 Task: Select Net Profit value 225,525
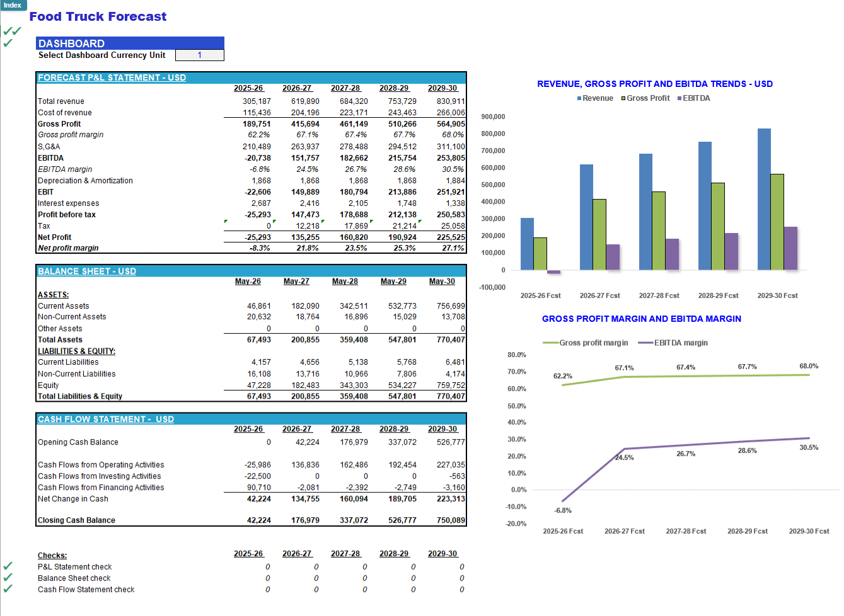coord(451,237)
